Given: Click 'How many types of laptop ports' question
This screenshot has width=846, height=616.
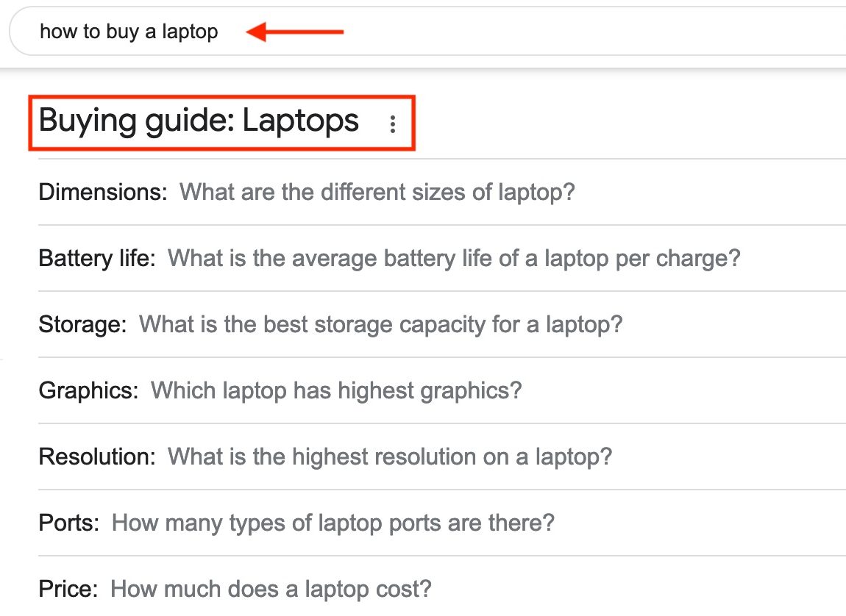Looking at the screenshot, I should click(333, 523).
